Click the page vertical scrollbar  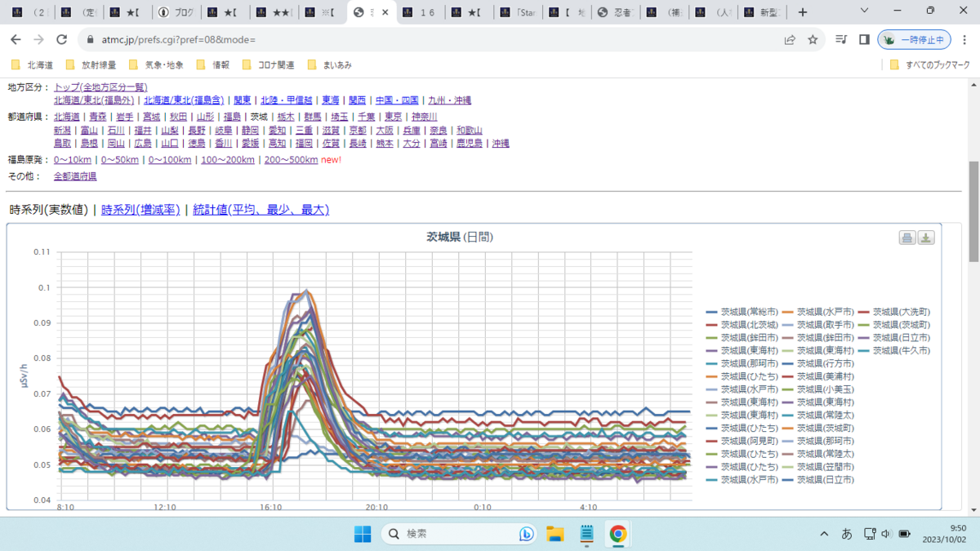click(x=973, y=212)
